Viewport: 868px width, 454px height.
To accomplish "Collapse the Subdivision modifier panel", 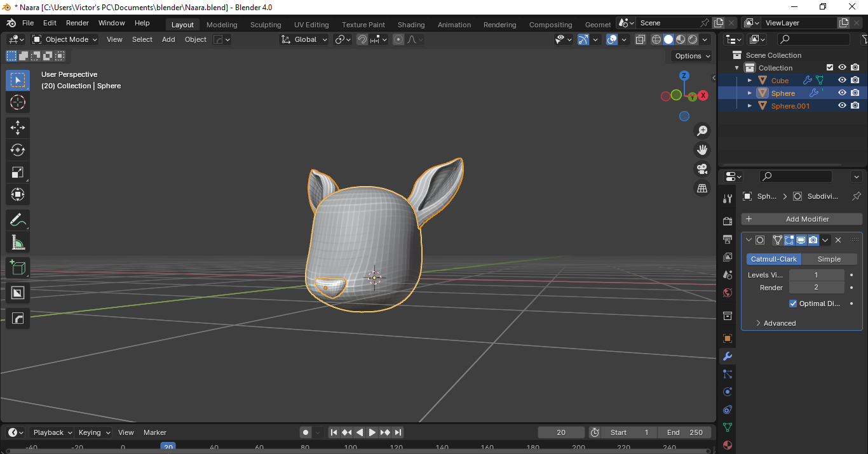I will click(x=749, y=240).
